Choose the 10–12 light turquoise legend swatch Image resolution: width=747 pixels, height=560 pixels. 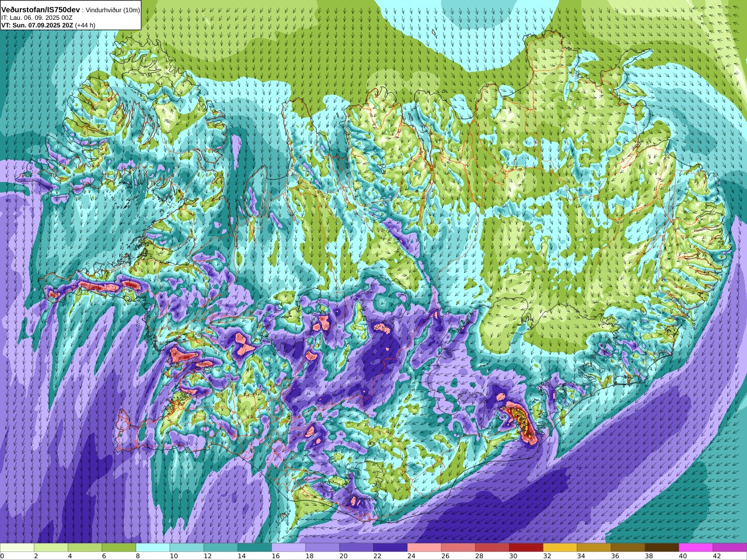coord(186,548)
